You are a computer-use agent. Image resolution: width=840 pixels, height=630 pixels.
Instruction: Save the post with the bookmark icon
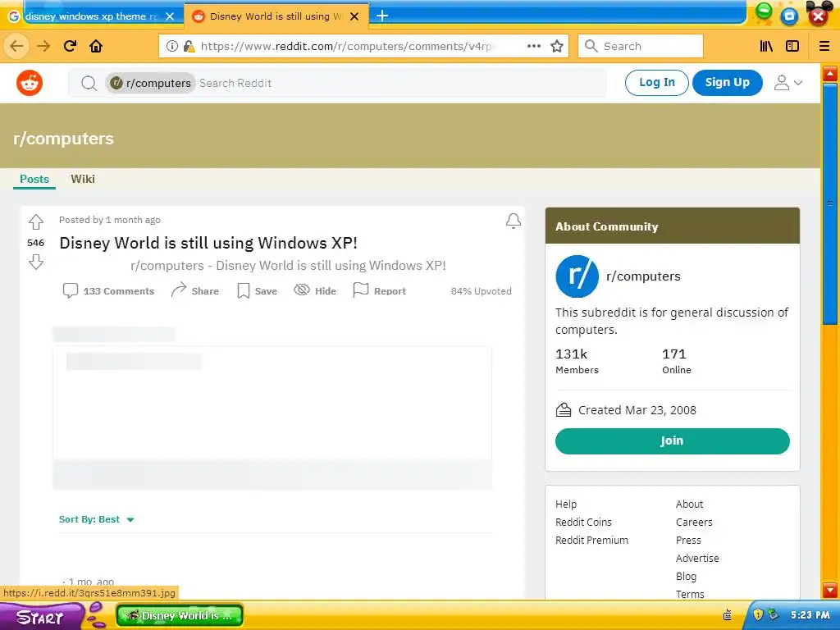point(257,290)
